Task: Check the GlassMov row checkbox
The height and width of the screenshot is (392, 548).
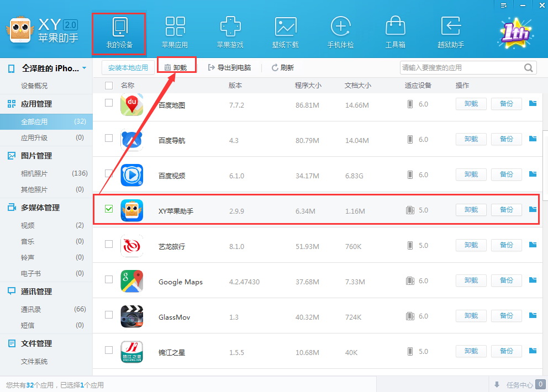Action: tap(109, 315)
